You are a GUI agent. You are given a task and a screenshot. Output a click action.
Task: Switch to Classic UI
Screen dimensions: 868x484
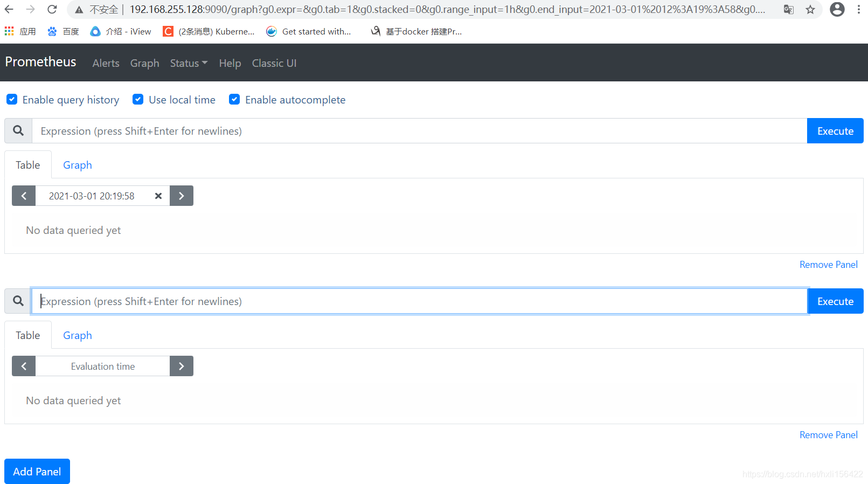pyautogui.click(x=274, y=63)
